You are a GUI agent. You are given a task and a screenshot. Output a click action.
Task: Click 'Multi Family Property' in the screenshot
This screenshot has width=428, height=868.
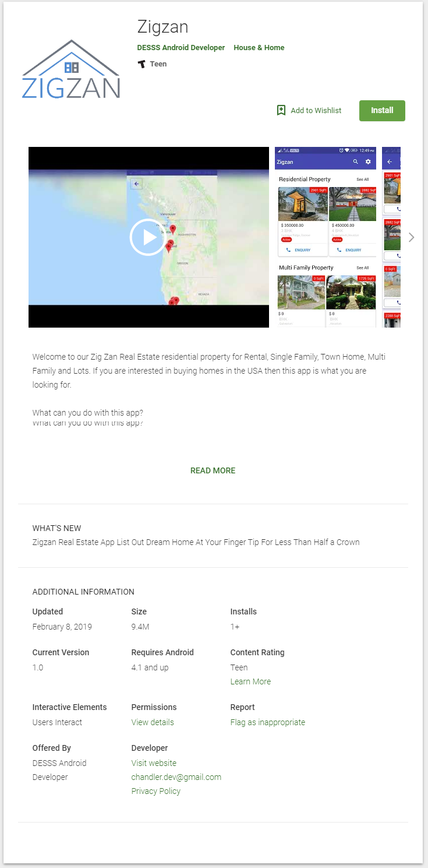[x=306, y=268]
